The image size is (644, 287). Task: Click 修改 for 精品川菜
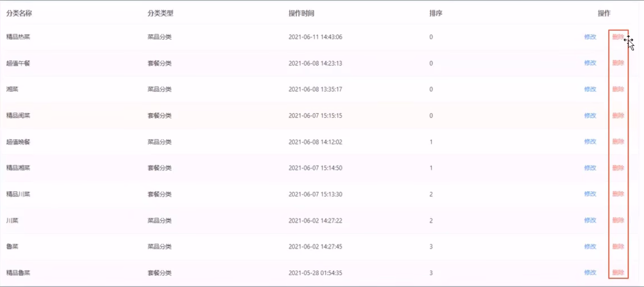[590, 194]
